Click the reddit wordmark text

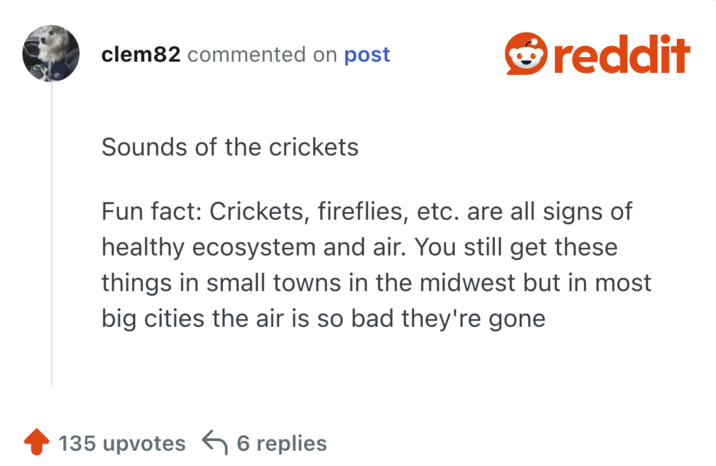pyautogui.click(x=621, y=54)
